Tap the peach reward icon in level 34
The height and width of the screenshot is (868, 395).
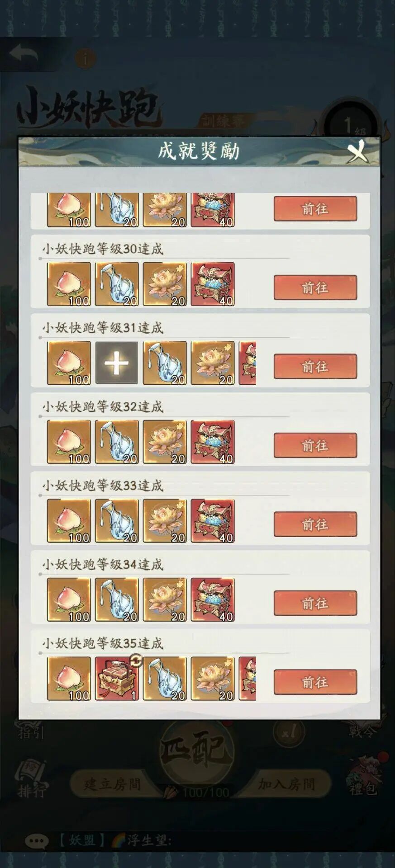(69, 600)
